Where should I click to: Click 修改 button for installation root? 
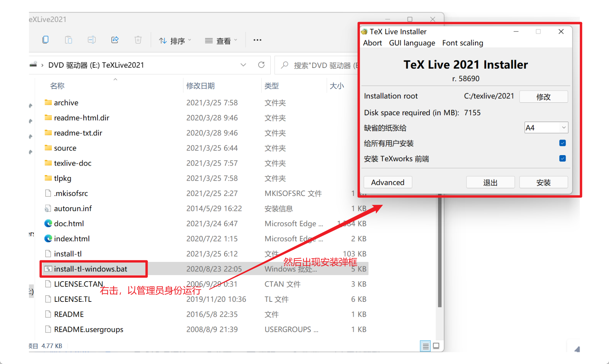click(543, 97)
